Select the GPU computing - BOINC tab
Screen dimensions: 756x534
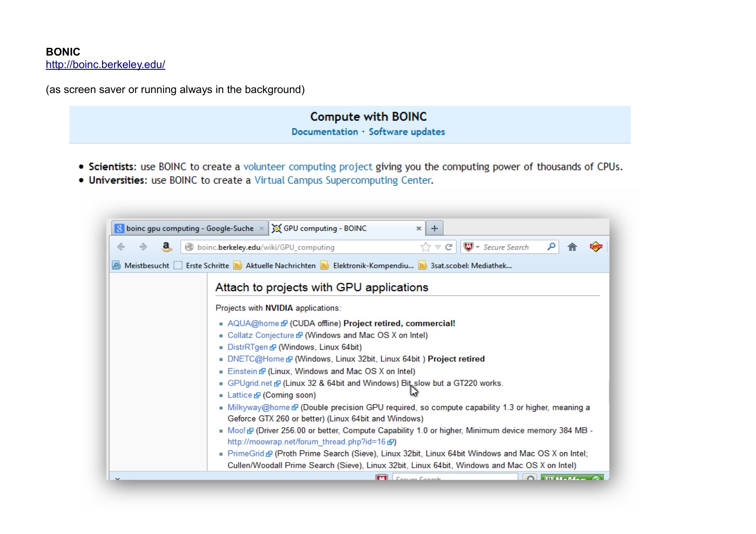[x=325, y=228]
